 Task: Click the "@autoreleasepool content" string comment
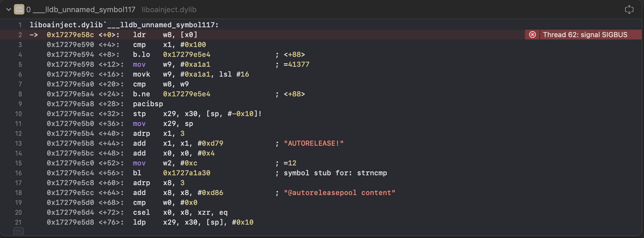(x=339, y=193)
